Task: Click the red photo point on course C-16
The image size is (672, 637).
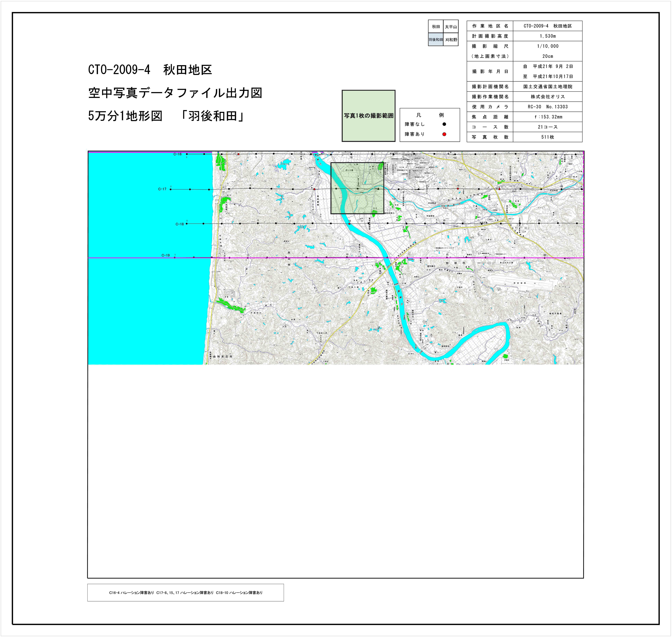Action: click(239, 154)
